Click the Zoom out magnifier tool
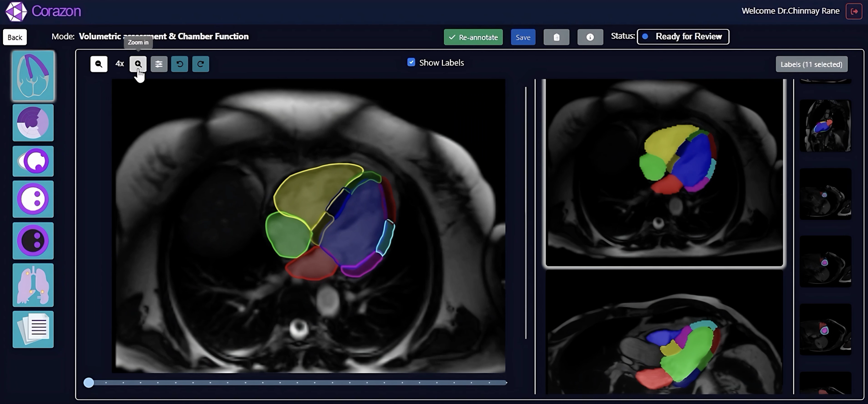The width and height of the screenshot is (868, 404). click(x=98, y=64)
